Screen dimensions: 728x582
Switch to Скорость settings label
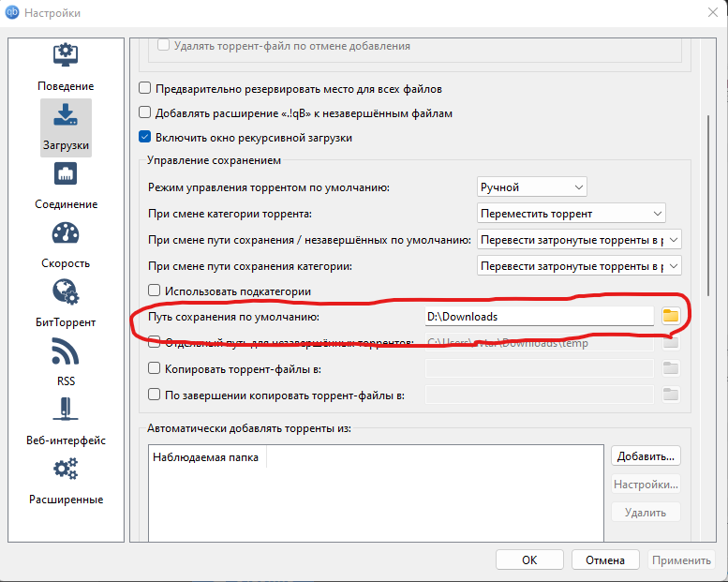[x=66, y=263]
